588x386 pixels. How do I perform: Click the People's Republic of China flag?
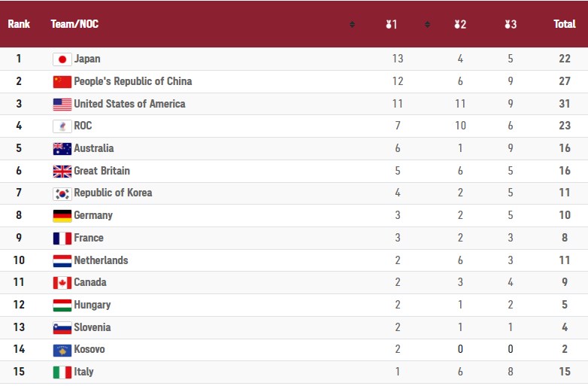tap(62, 81)
